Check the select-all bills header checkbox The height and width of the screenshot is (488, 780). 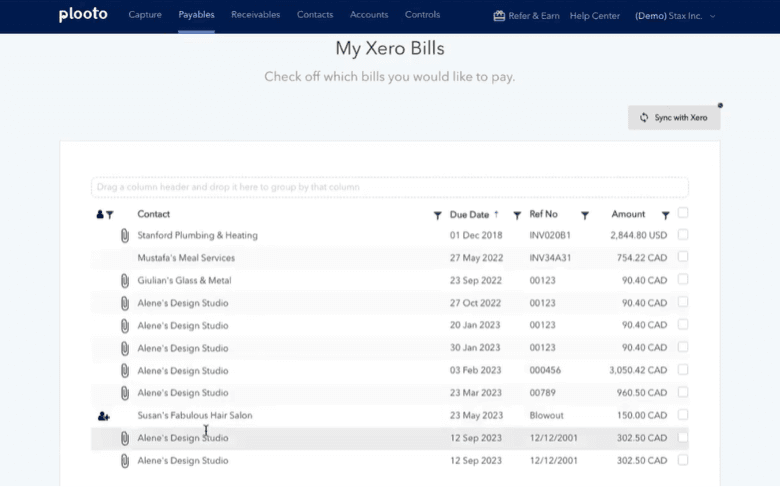point(683,213)
